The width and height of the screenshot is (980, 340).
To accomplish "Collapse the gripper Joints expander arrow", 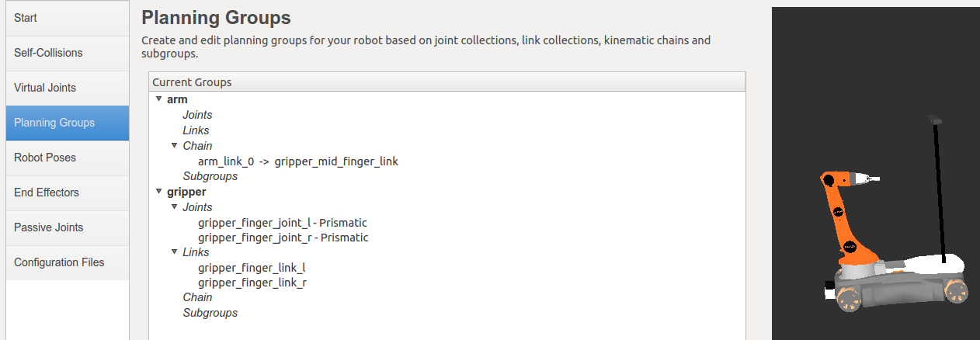I will point(174,206).
